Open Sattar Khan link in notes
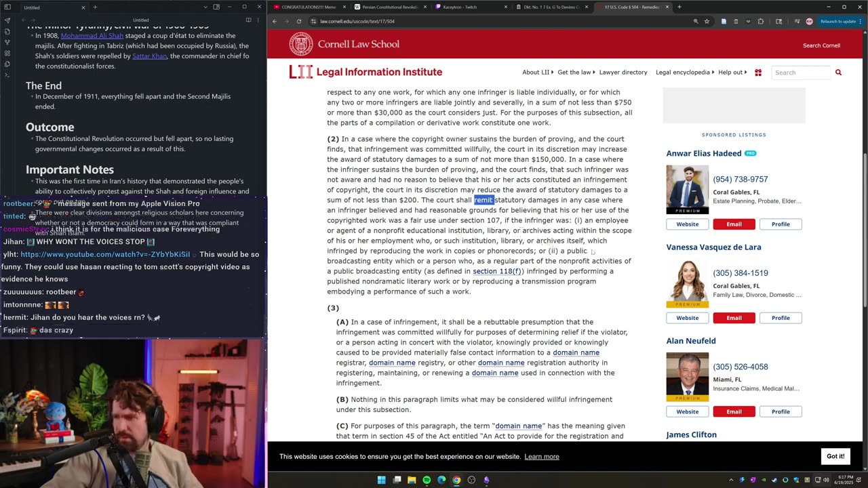 [149, 56]
